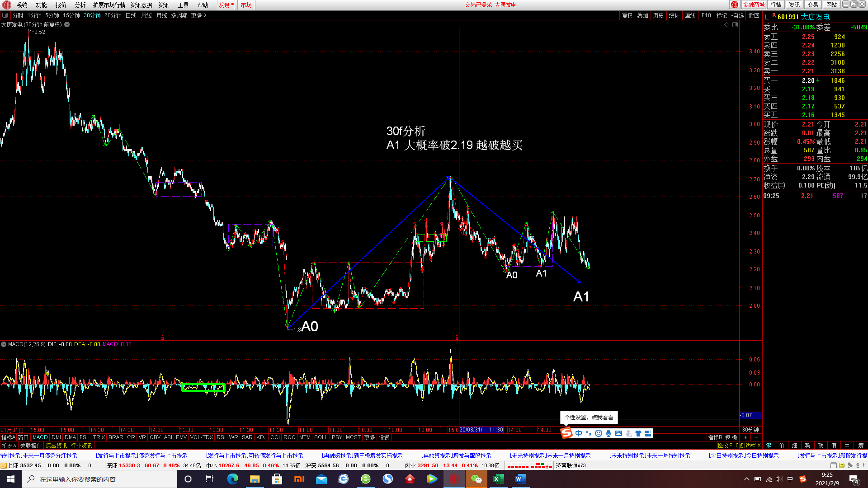Open the 分析 menu
Screen dimensions: 868x488
(80, 5)
